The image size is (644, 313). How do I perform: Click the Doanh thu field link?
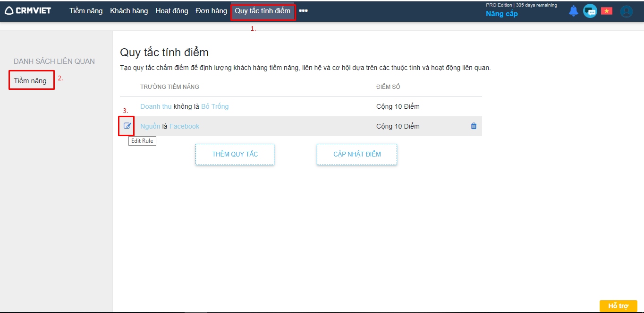tap(156, 106)
